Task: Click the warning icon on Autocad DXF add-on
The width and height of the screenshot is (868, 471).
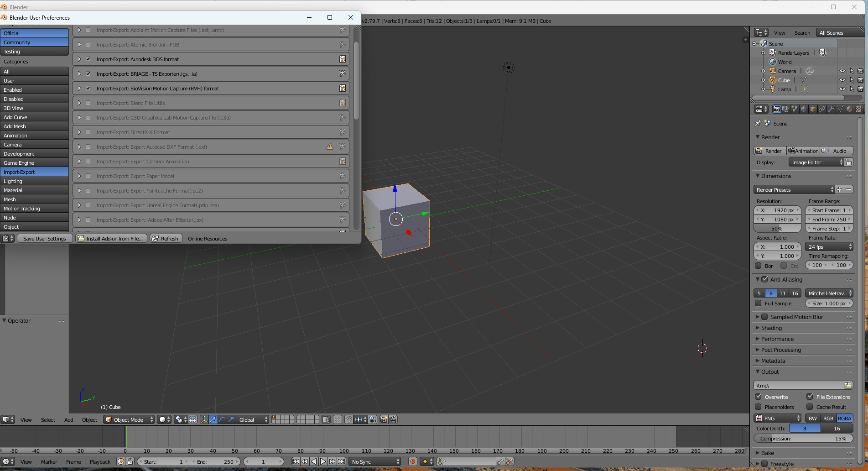Action: coord(330,147)
